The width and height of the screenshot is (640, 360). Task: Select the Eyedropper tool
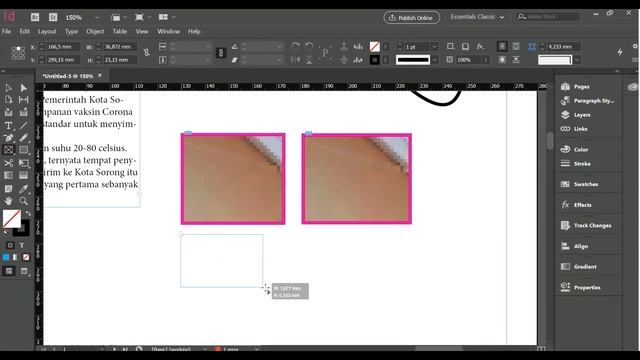pos(24,189)
